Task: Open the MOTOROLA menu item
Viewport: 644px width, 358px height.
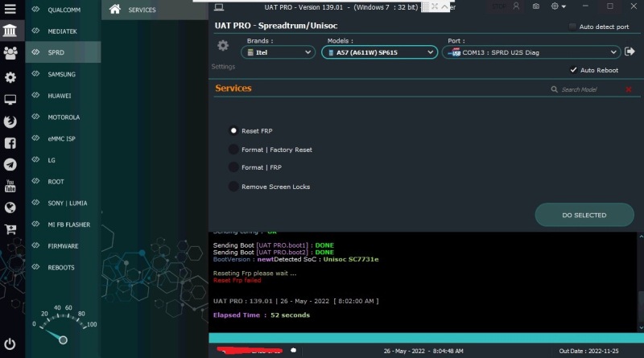Action: [63, 117]
